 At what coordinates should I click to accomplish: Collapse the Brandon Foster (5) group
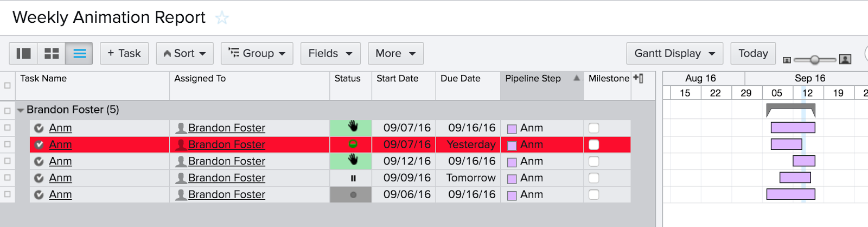(x=21, y=110)
